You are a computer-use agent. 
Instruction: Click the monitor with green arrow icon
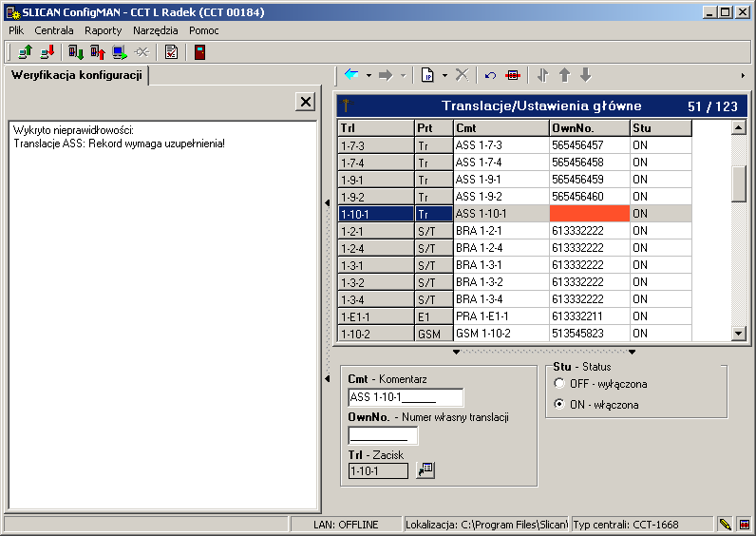[120, 51]
